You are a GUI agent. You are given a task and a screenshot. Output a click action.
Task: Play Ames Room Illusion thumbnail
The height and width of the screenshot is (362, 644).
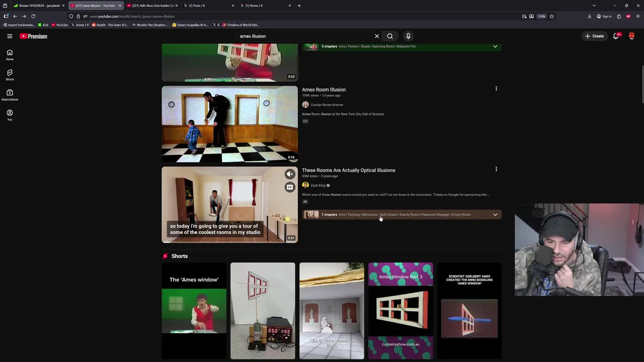pos(229,124)
